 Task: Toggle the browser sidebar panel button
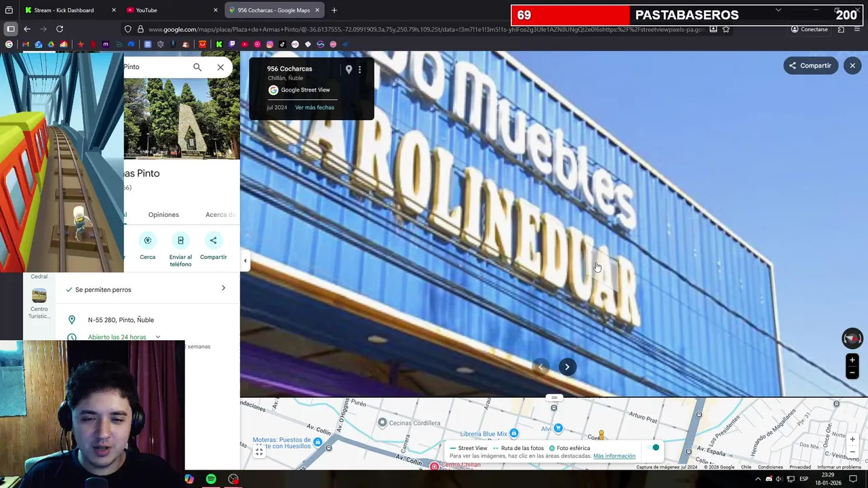pyautogui.click(x=11, y=29)
